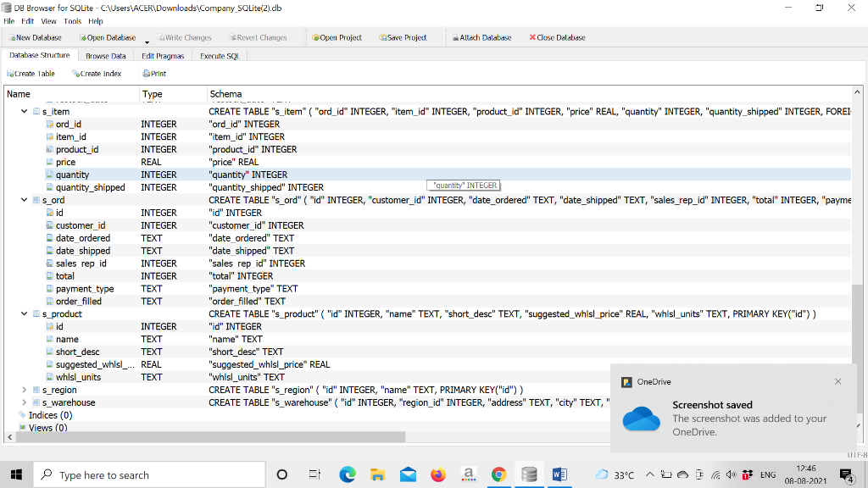Open an existing database
The width and height of the screenshot is (868, 488).
pos(107,37)
